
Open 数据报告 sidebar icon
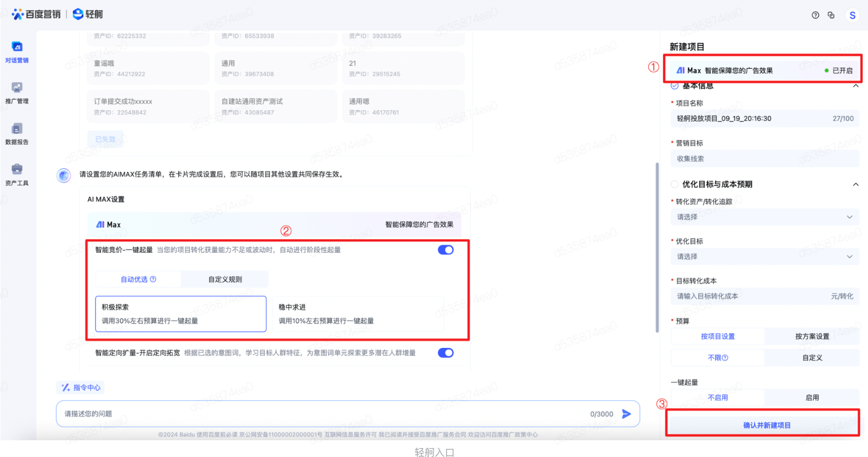coord(17,129)
